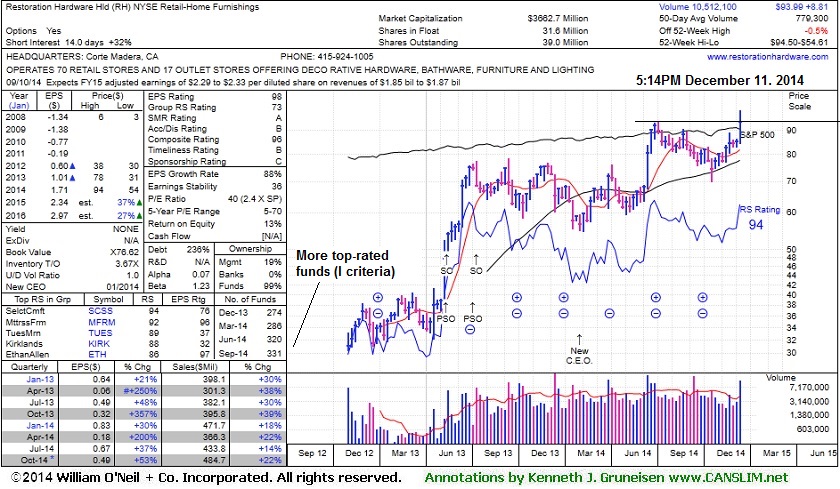
Task: Click the New C.E.O. chart marker text
Action: tap(579, 356)
